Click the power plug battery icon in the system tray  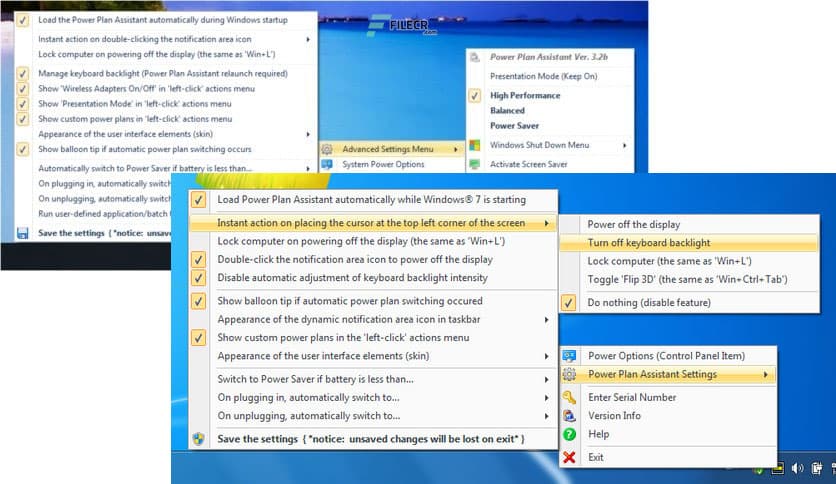coord(816,469)
